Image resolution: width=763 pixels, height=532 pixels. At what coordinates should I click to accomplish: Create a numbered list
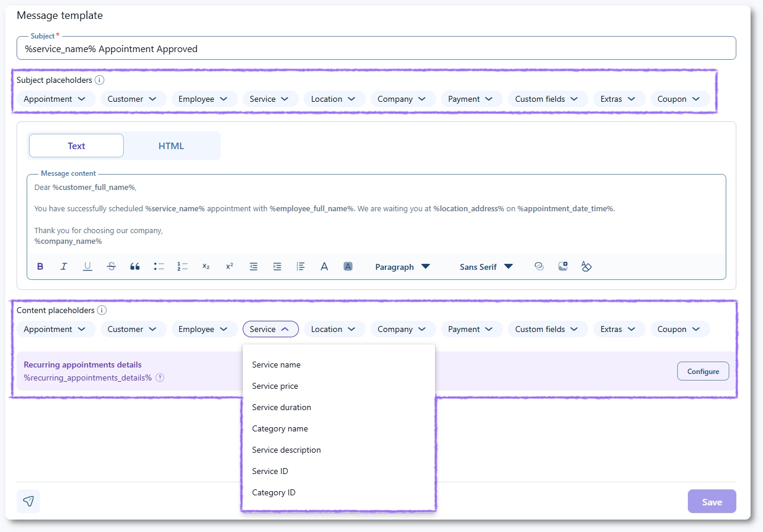pos(182,267)
